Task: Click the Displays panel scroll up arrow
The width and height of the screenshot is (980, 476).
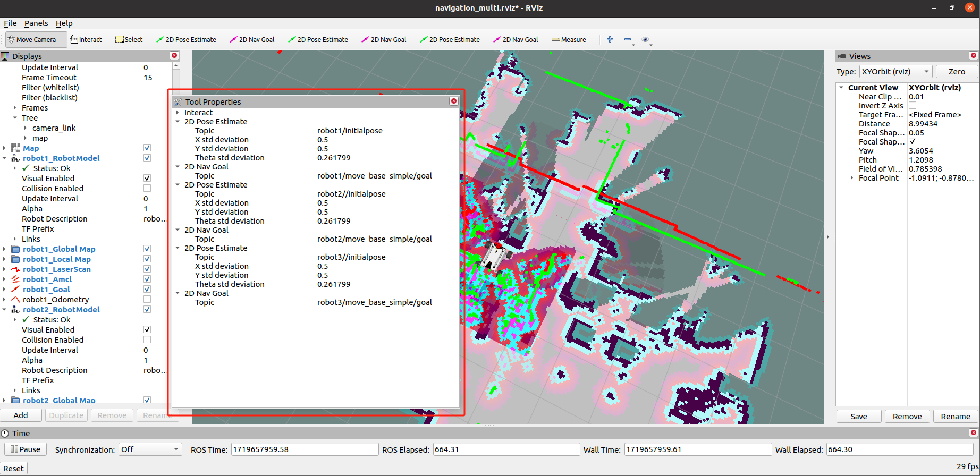Action: pos(176,66)
